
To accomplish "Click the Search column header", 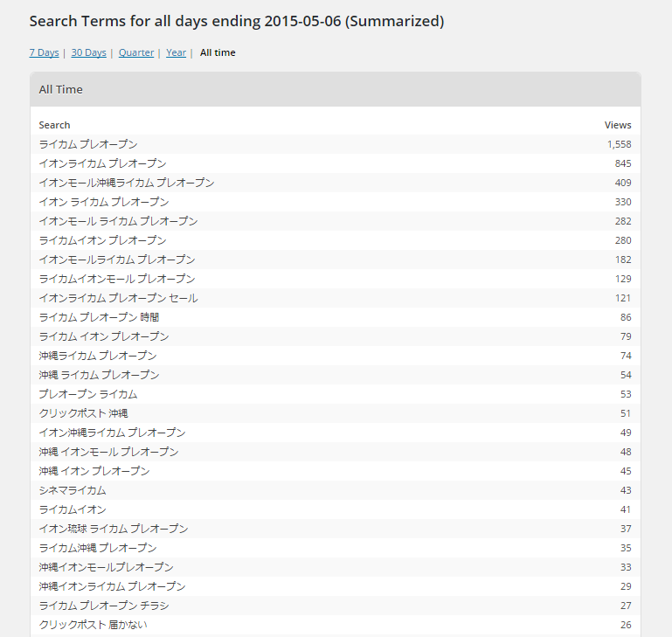I will 54,125.
